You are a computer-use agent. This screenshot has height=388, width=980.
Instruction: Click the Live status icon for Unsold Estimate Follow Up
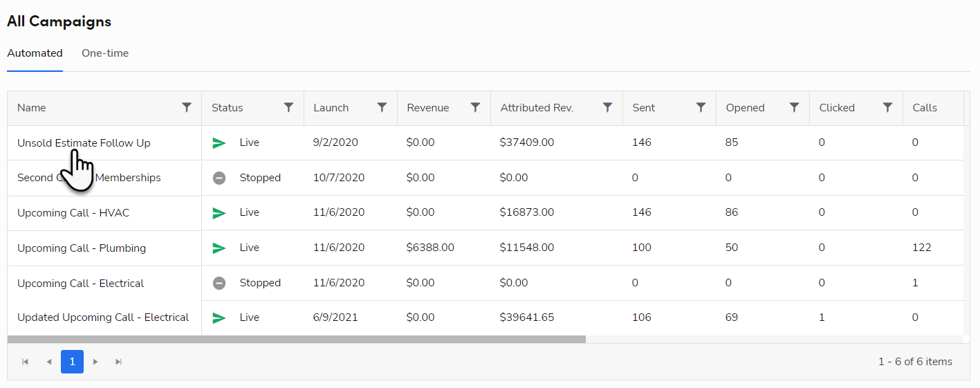219,143
